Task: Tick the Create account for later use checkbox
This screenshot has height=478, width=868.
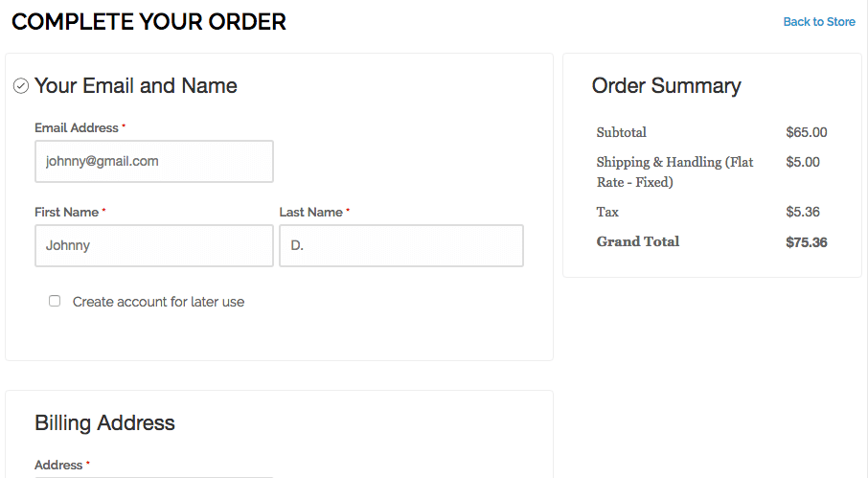Action: [55, 301]
